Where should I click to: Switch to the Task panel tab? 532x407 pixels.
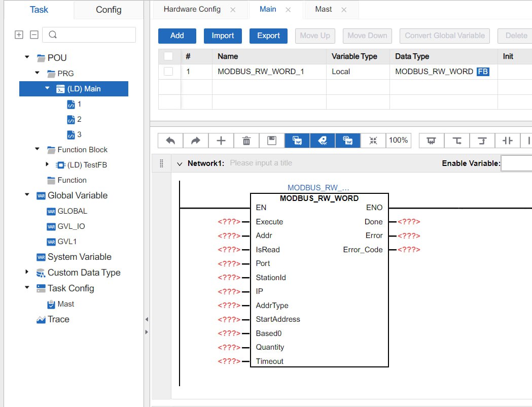point(39,10)
